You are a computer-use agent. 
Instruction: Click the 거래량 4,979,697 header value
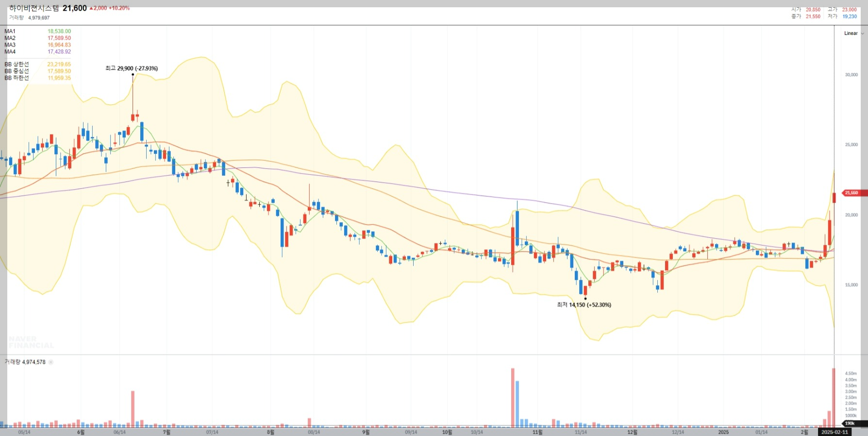point(39,18)
